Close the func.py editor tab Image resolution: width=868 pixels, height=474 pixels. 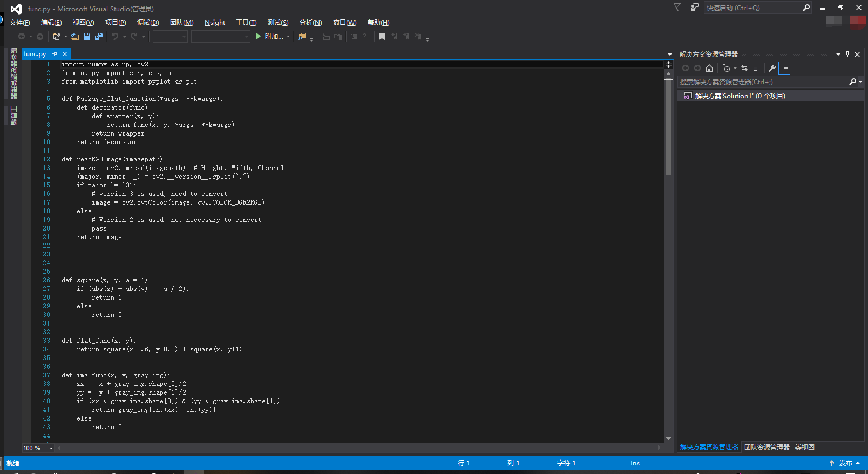point(65,54)
